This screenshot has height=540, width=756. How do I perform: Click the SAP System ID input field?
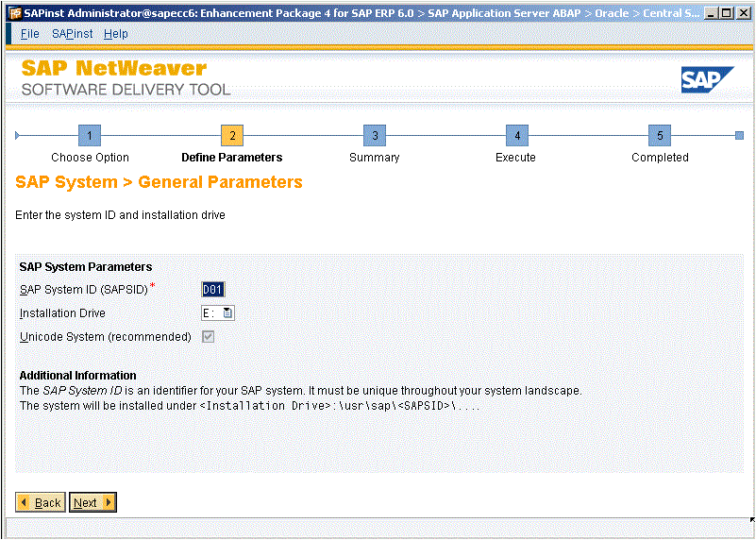click(x=212, y=290)
